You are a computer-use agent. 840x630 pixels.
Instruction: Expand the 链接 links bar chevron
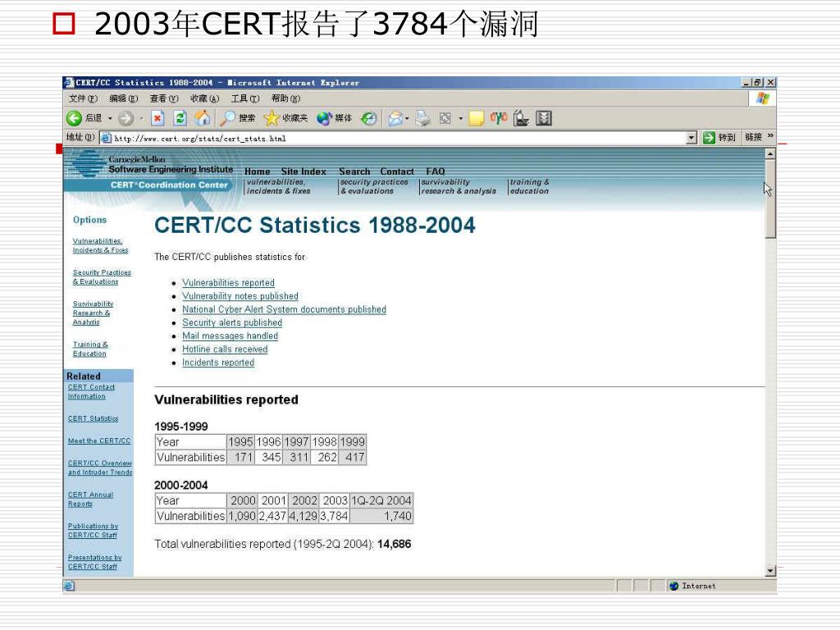pos(770,136)
